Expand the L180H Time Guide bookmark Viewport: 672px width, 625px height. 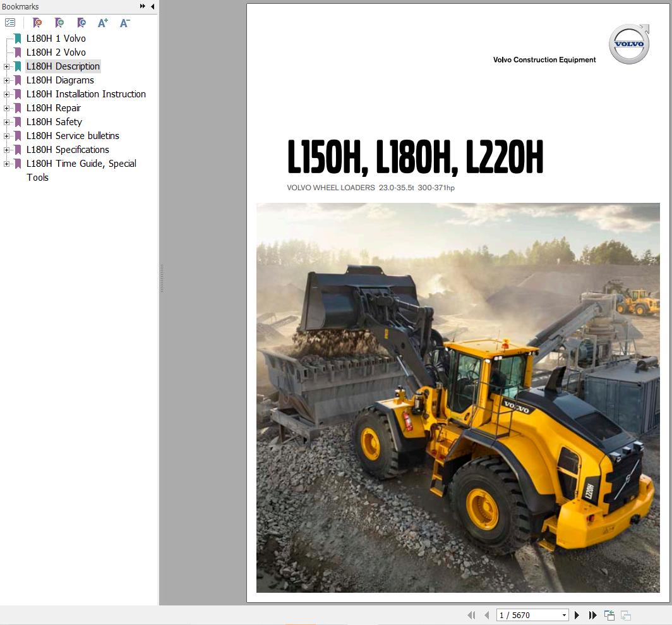(x=6, y=164)
